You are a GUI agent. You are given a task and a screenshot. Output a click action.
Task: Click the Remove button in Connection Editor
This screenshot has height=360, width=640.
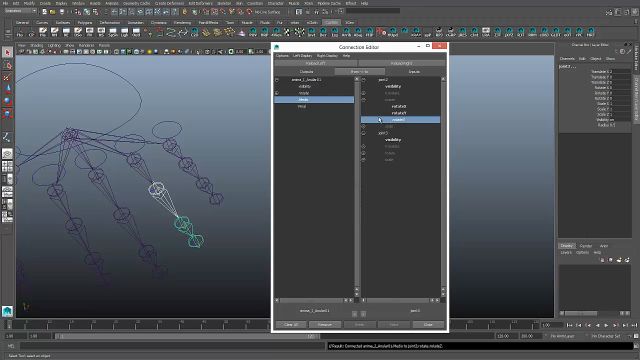pyautogui.click(x=325, y=324)
